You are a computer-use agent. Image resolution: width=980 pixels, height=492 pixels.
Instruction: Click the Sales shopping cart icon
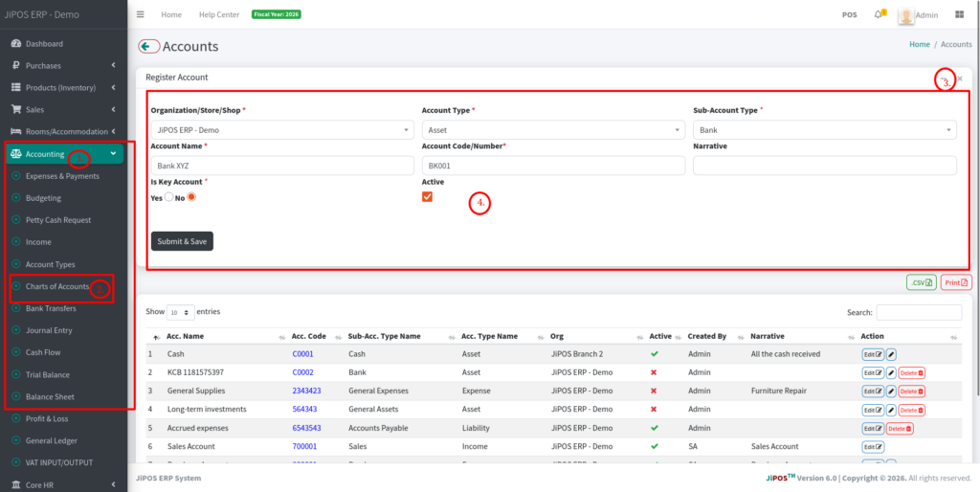(16, 109)
